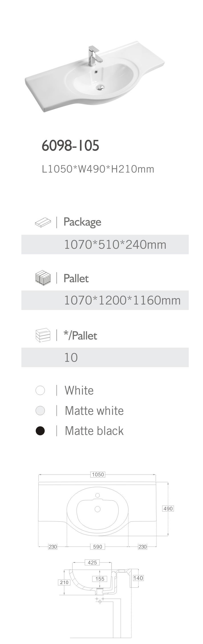Viewport: 203px width, 644px height.
Task: Click the 210 height label in side view
Action: coord(64,582)
